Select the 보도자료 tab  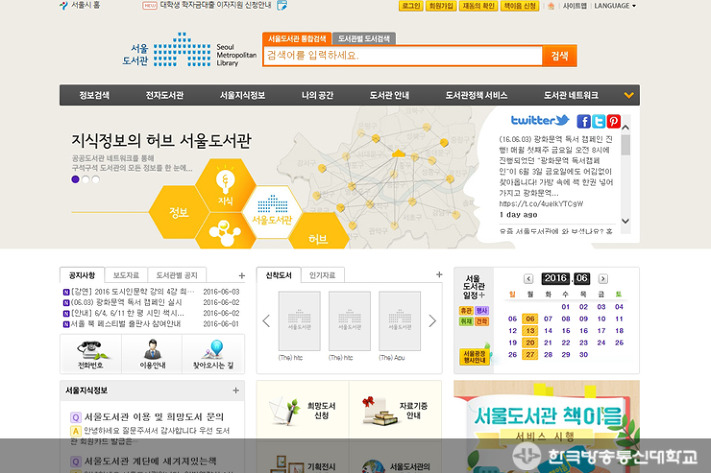coord(126,275)
